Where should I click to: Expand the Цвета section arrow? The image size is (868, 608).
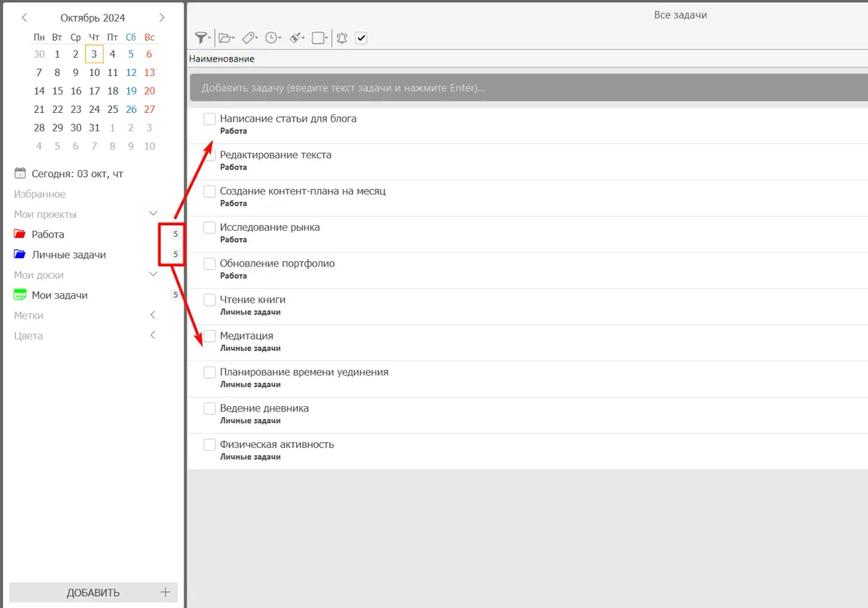(x=153, y=336)
